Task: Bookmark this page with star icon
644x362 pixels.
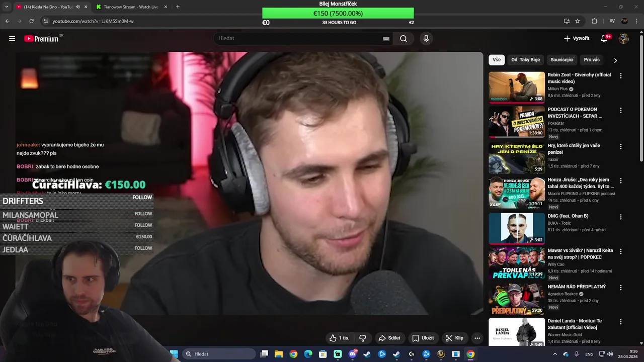Action: pyautogui.click(x=578, y=21)
